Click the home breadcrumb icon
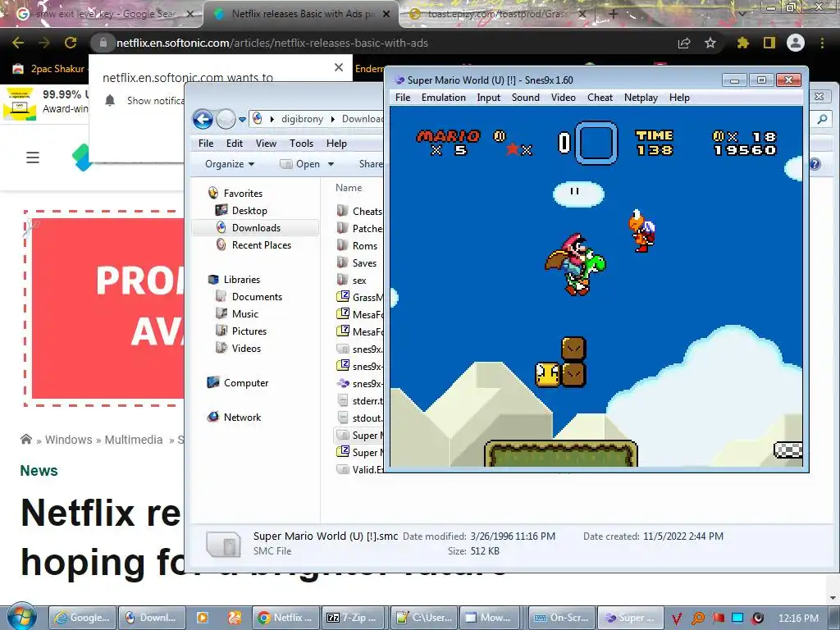Image resolution: width=840 pixels, height=630 pixels. [x=25, y=440]
